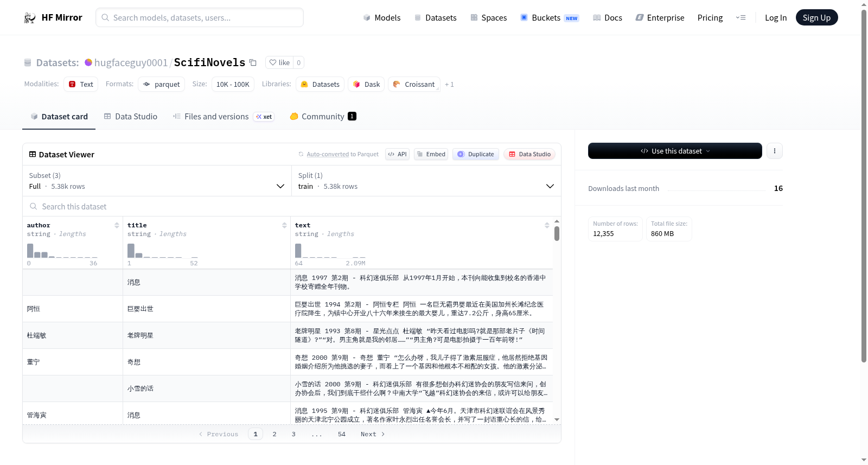Viewport: 868px width, 465px height.
Task: Click Log In
Action: pos(776,18)
